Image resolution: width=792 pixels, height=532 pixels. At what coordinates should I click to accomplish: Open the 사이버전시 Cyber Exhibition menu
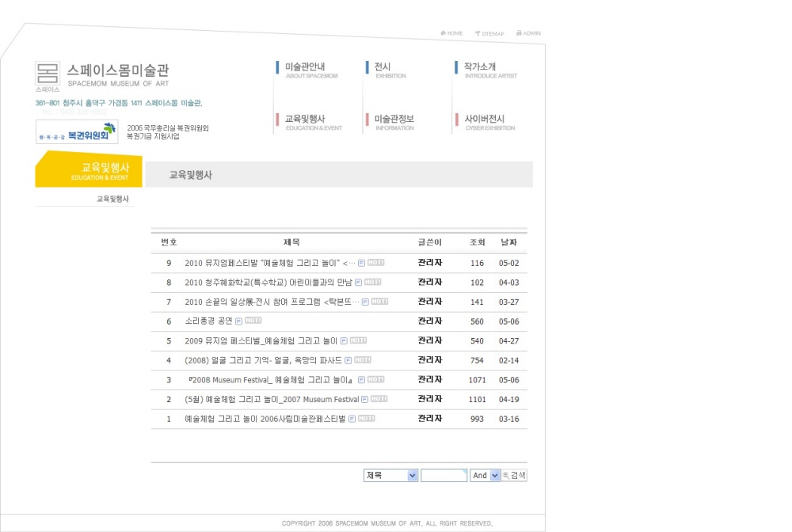pos(485,122)
